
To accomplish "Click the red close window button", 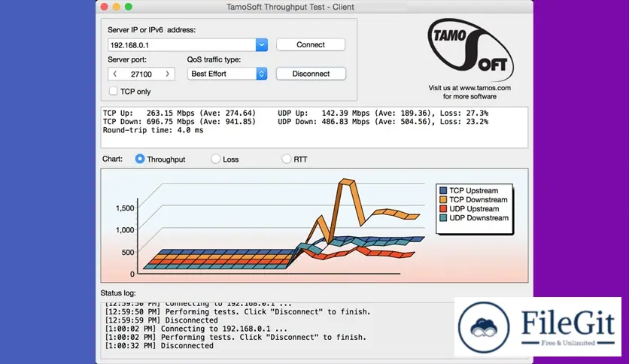I will click(x=105, y=7).
